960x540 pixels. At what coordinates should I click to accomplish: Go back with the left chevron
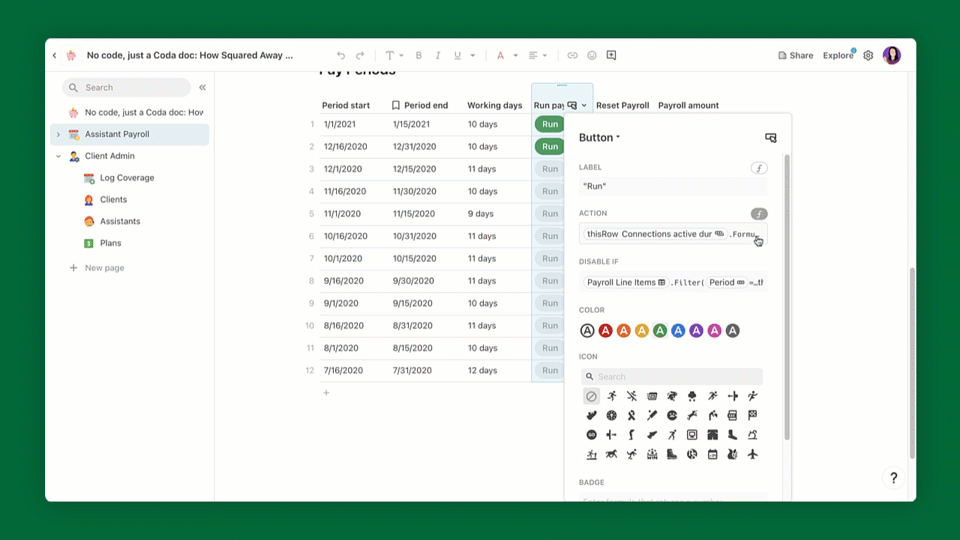54,55
